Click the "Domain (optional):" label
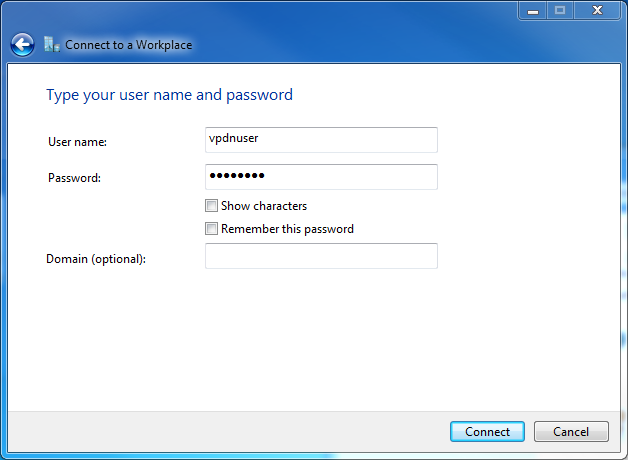Screen dimensions: 628x460 click(96, 259)
